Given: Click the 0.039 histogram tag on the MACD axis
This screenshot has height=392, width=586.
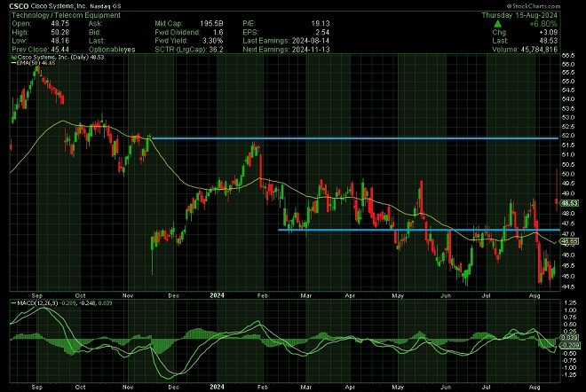Looking at the screenshot, I should 570,338.
